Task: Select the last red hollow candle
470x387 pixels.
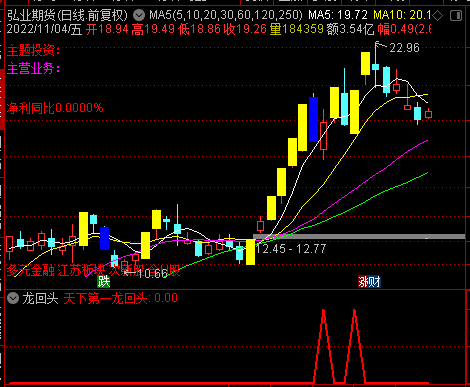Action: click(428, 114)
